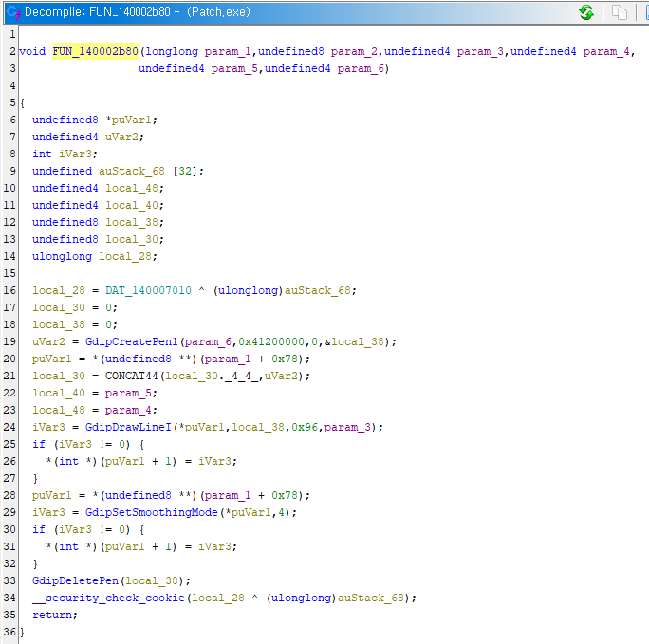Click 'param_3' argument in GdipDrawLineI call

pyautogui.click(x=347, y=427)
